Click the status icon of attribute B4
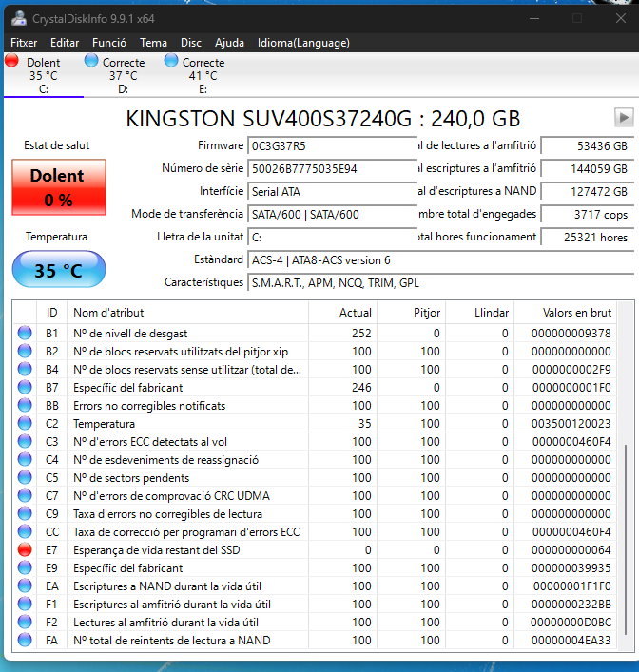This screenshot has height=672, width=639. coord(25,369)
